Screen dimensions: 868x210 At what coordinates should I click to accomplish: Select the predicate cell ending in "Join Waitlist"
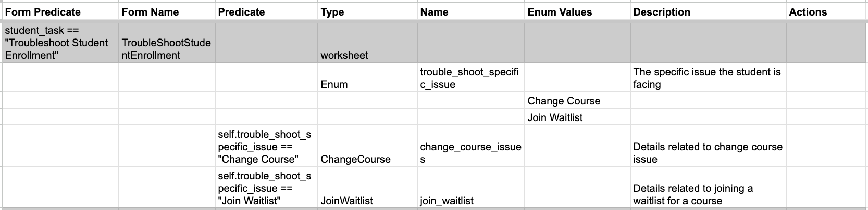[x=265, y=188]
